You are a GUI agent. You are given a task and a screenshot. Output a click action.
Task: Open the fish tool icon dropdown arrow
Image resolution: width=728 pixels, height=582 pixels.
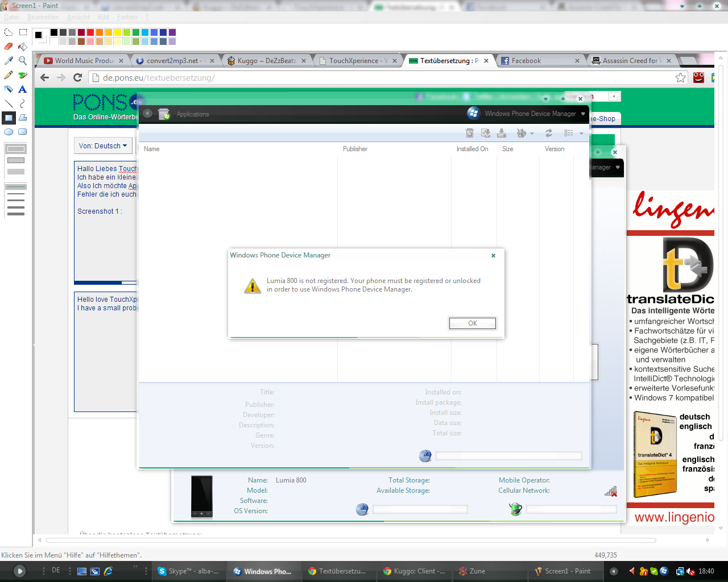tap(532, 134)
